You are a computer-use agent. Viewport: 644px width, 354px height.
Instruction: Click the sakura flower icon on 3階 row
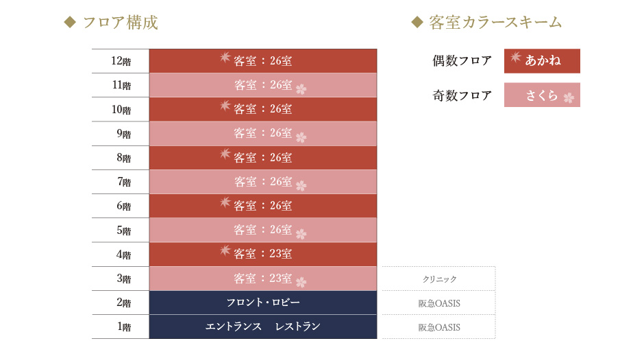pyautogui.click(x=301, y=282)
